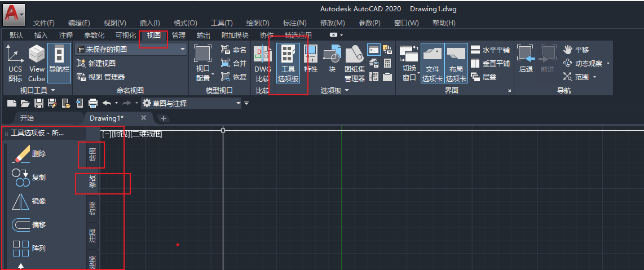Click the clipboard-shaped icon in 选项板 panel
Screen dimensions: 644x270
(387, 77)
